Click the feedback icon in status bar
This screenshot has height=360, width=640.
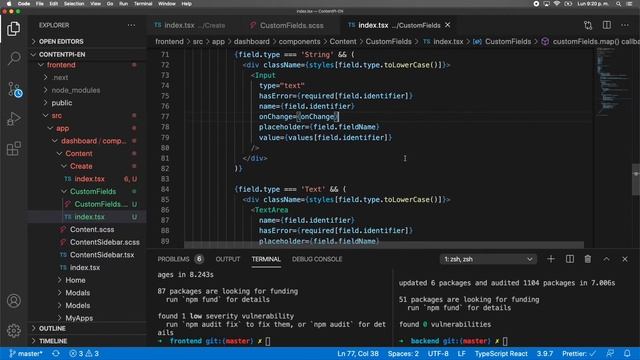(610, 353)
